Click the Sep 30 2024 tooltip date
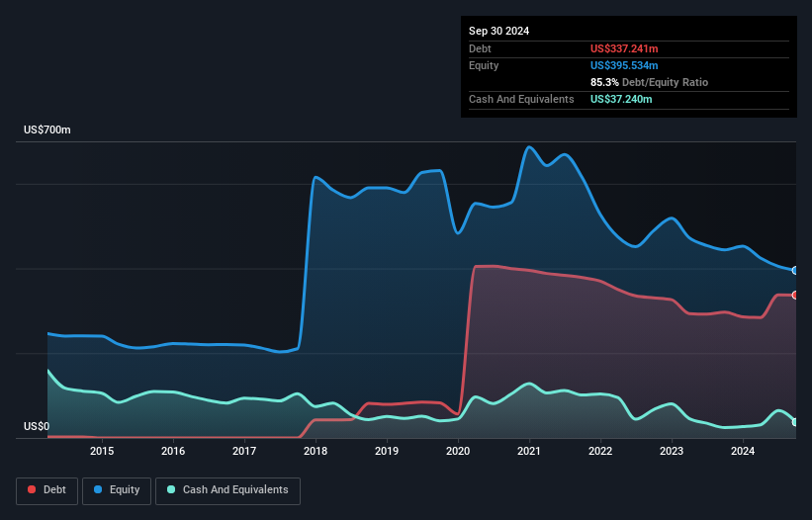Viewport: 812px width, 520px height. tap(498, 31)
